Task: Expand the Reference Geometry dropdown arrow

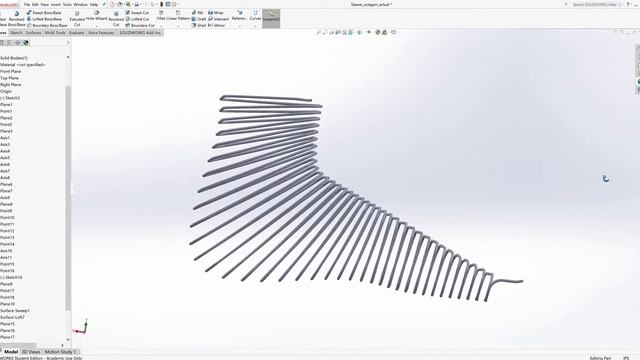Action: 239,26
